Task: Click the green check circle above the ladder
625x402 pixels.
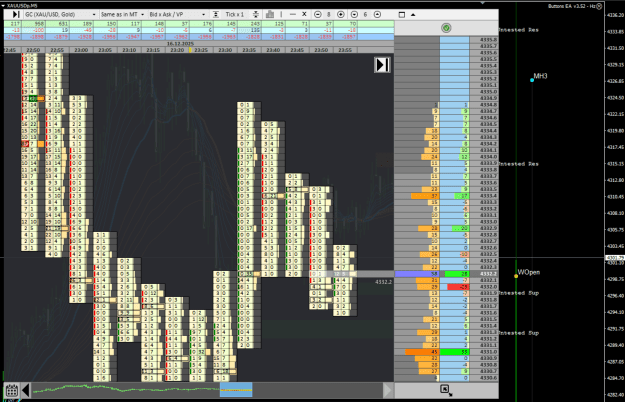Action: tap(446, 28)
